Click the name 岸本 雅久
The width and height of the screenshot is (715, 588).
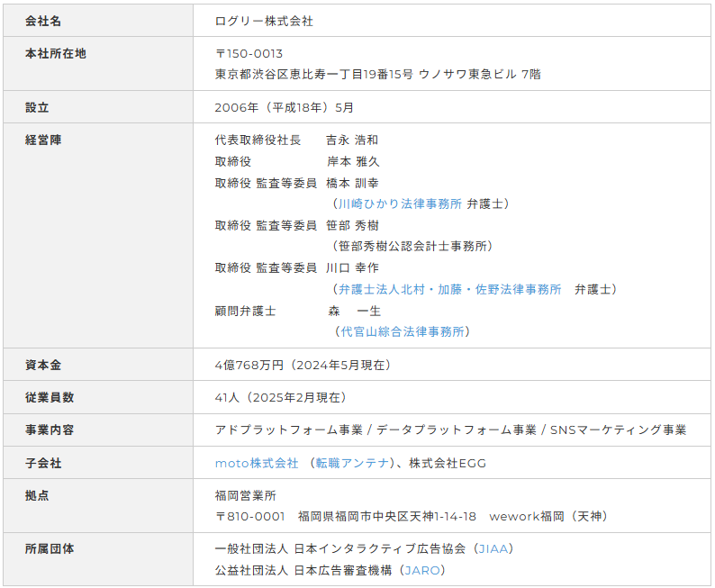(x=353, y=161)
